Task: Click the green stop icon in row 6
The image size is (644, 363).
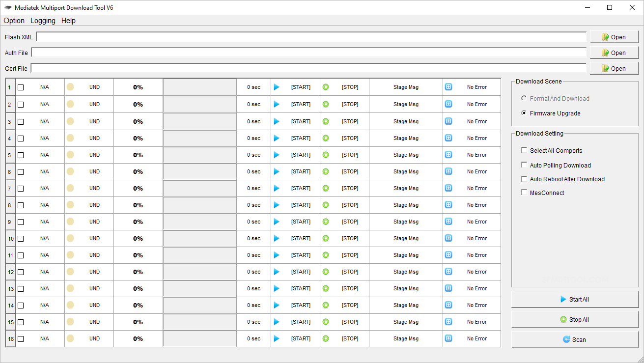Action: [326, 171]
